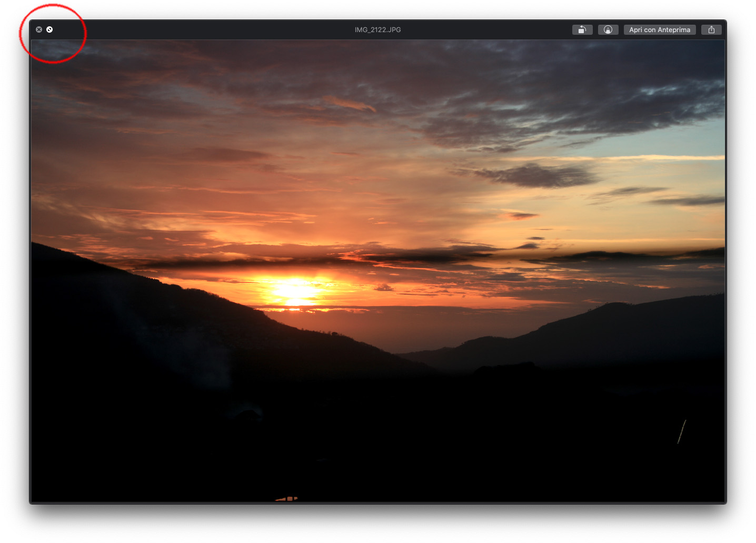Open the sharing options via the export icon

(711, 29)
